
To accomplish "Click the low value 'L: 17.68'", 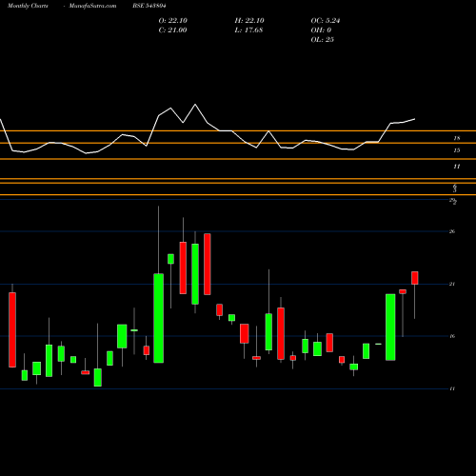I will [x=248, y=30].
